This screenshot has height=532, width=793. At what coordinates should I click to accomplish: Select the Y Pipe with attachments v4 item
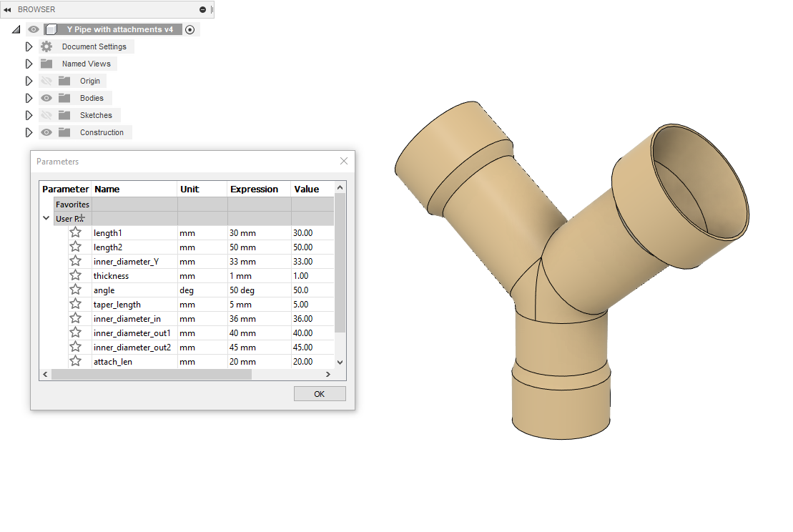(120, 29)
